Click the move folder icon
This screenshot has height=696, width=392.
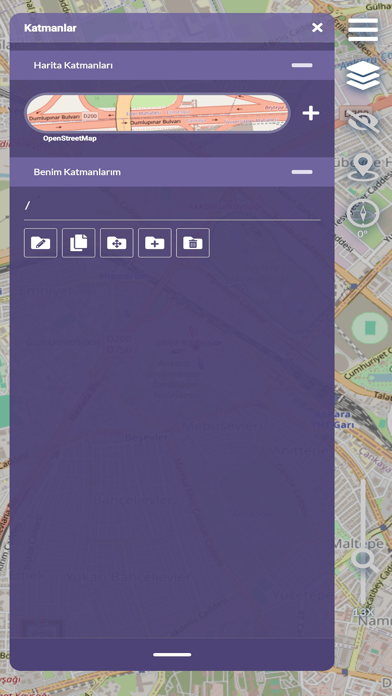tap(117, 243)
